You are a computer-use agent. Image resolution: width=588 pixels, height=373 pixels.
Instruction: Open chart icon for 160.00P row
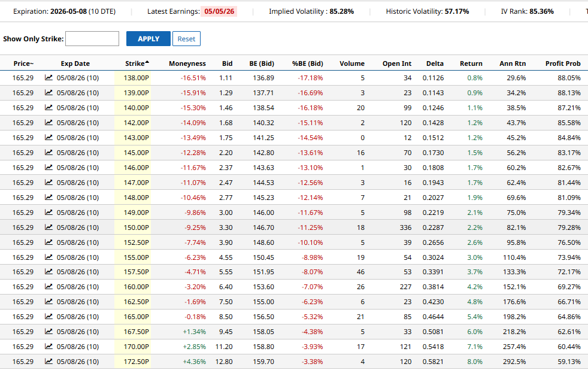coord(49,287)
